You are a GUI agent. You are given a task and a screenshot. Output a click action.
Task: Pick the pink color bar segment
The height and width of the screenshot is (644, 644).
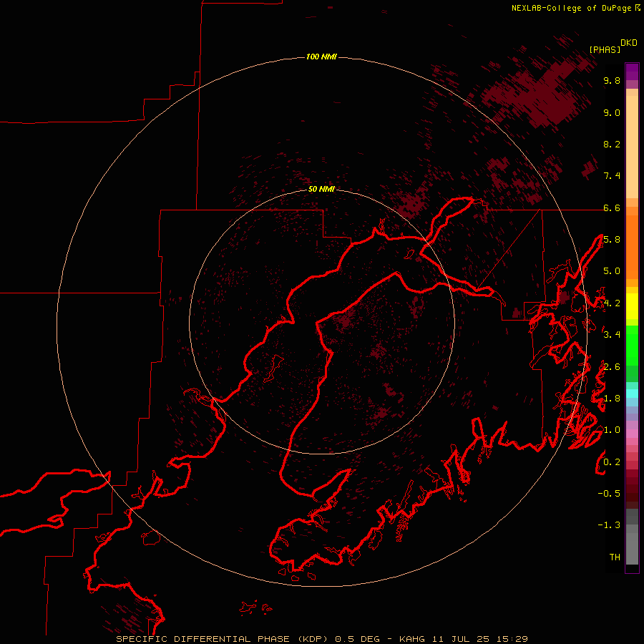coord(632,434)
